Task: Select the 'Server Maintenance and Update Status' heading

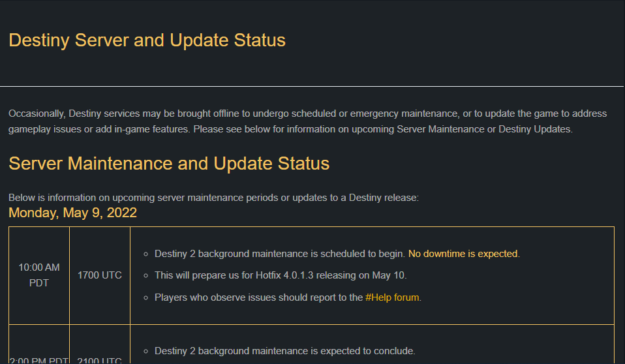Action: click(169, 162)
